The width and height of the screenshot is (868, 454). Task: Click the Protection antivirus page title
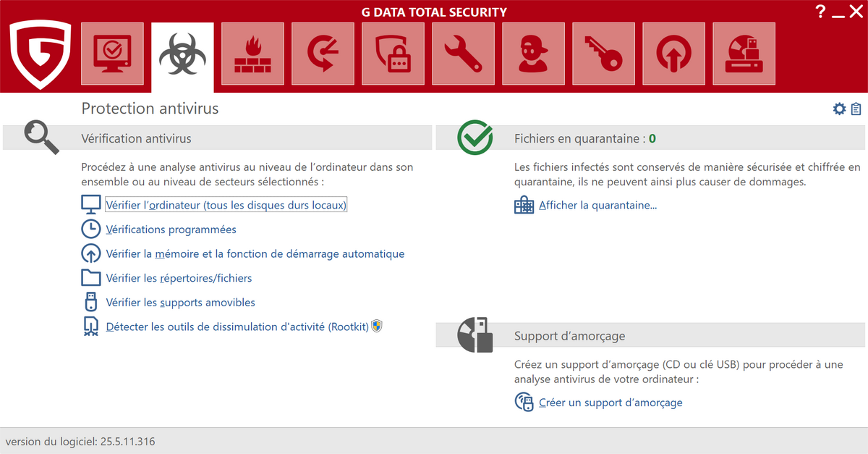pos(150,109)
